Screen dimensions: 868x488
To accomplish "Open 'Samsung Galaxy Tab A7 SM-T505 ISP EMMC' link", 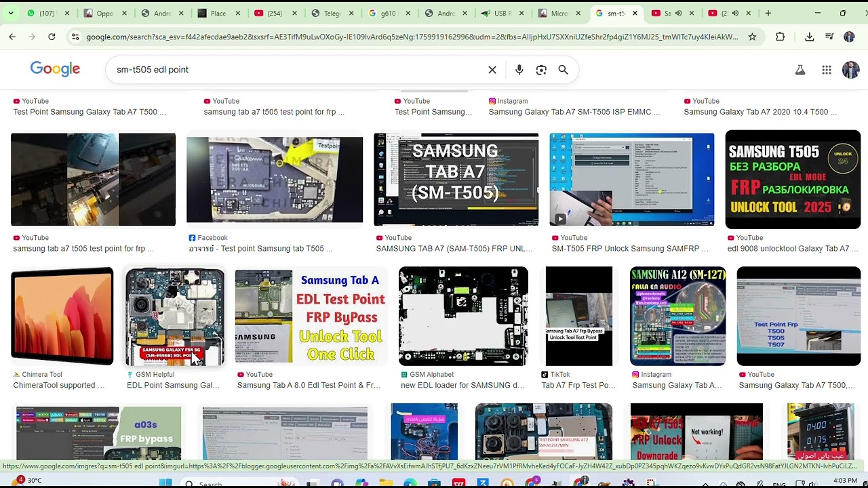I will click(574, 112).
